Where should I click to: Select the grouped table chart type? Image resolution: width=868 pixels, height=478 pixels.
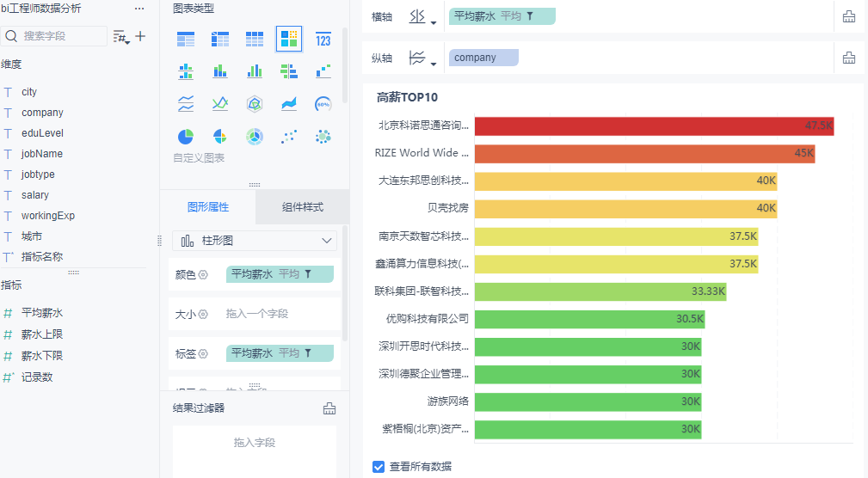point(186,40)
